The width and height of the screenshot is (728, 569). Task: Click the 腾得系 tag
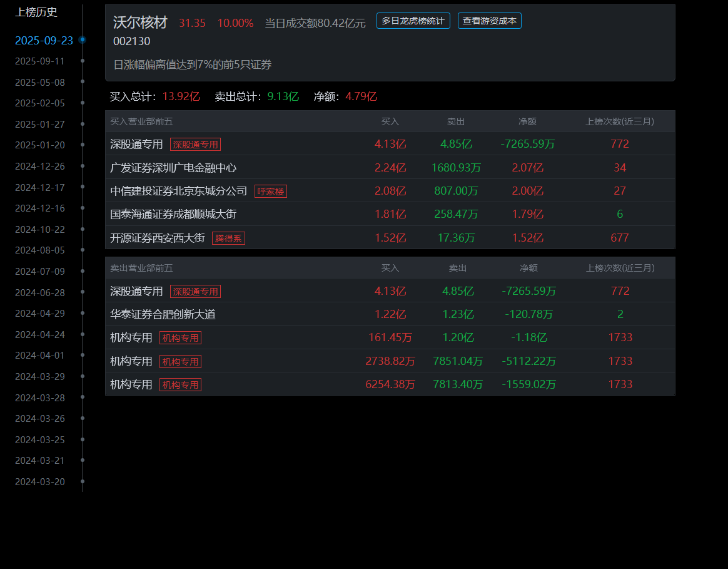228,238
